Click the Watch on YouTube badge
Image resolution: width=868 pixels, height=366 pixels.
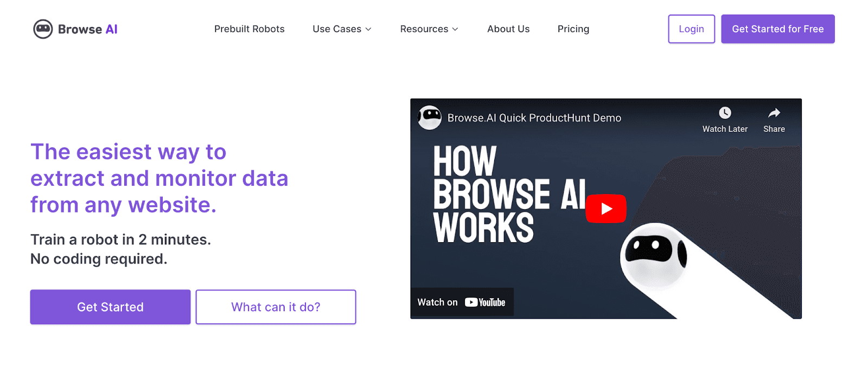[462, 302]
